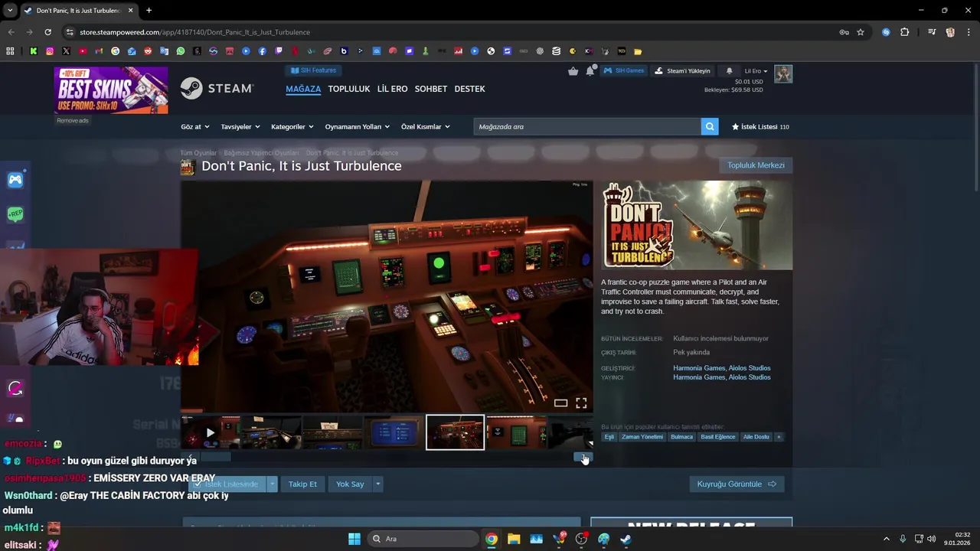Image resolution: width=980 pixels, height=551 pixels.
Task: Open the YouTube bookmark
Action: coord(83,51)
